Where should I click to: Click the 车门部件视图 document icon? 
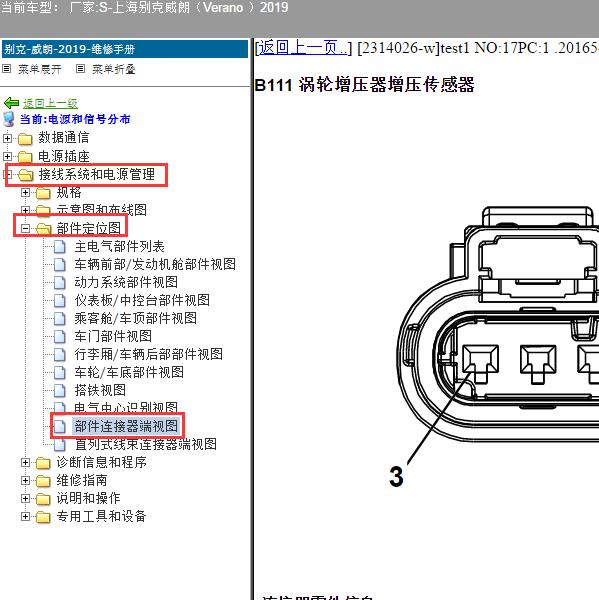(x=59, y=337)
